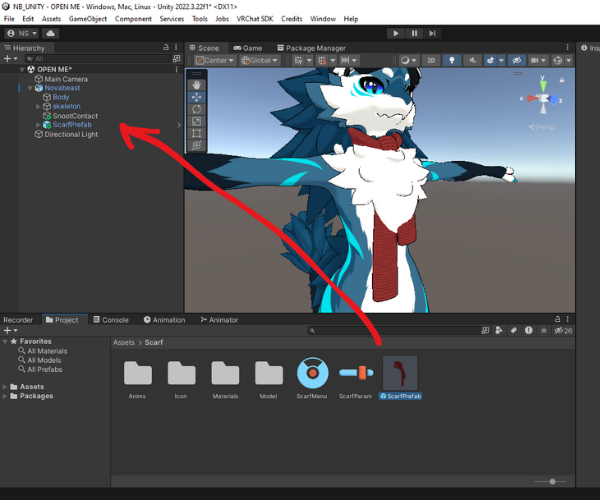Select the Rotate tool
600x500 pixels.
click(x=196, y=109)
